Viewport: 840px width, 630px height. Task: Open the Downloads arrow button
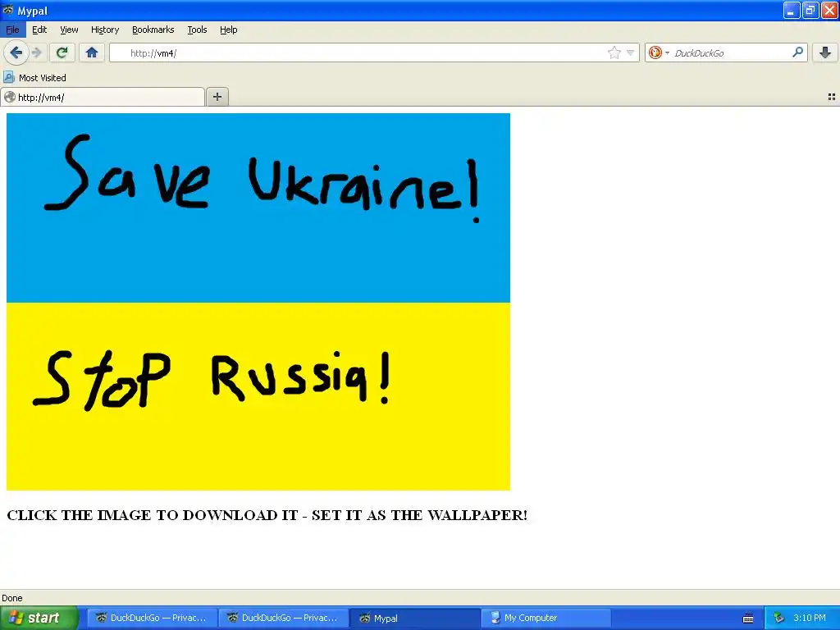point(825,52)
